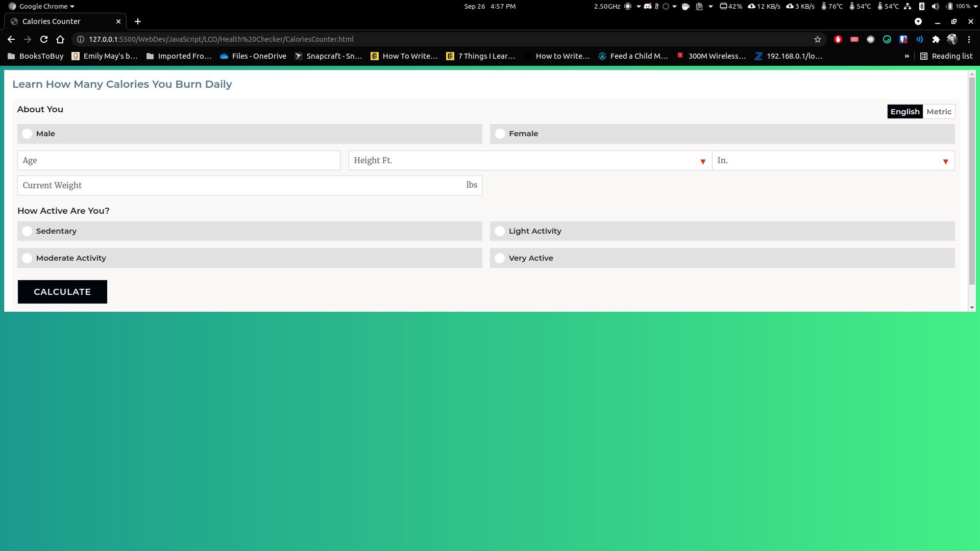This screenshot has width=980, height=551.
Task: Open the Files - OneDrive bookmark
Action: [253, 56]
